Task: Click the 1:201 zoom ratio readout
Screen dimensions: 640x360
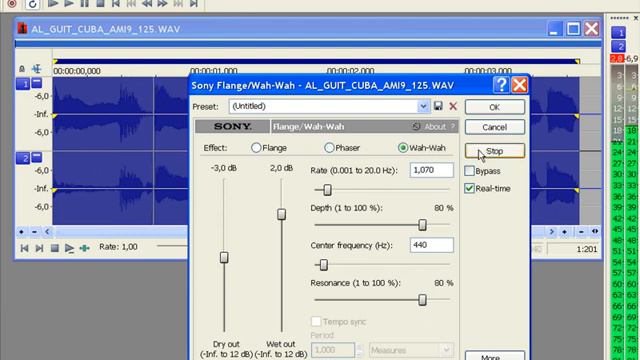Action: tap(587, 249)
